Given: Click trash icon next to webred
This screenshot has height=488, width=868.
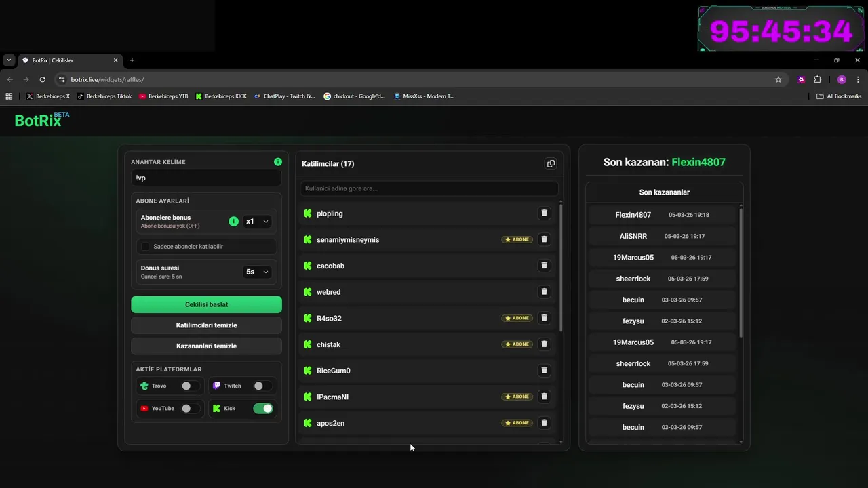Looking at the screenshot, I should tap(544, 291).
